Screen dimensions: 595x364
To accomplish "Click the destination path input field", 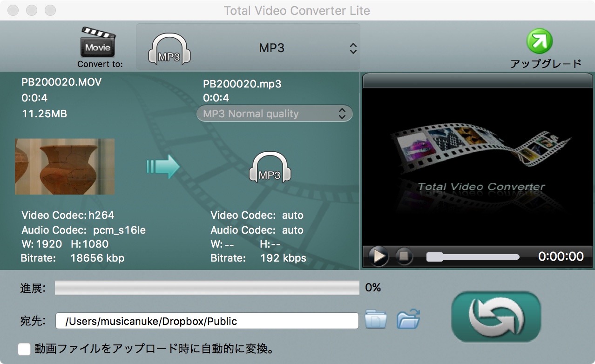I will [207, 321].
